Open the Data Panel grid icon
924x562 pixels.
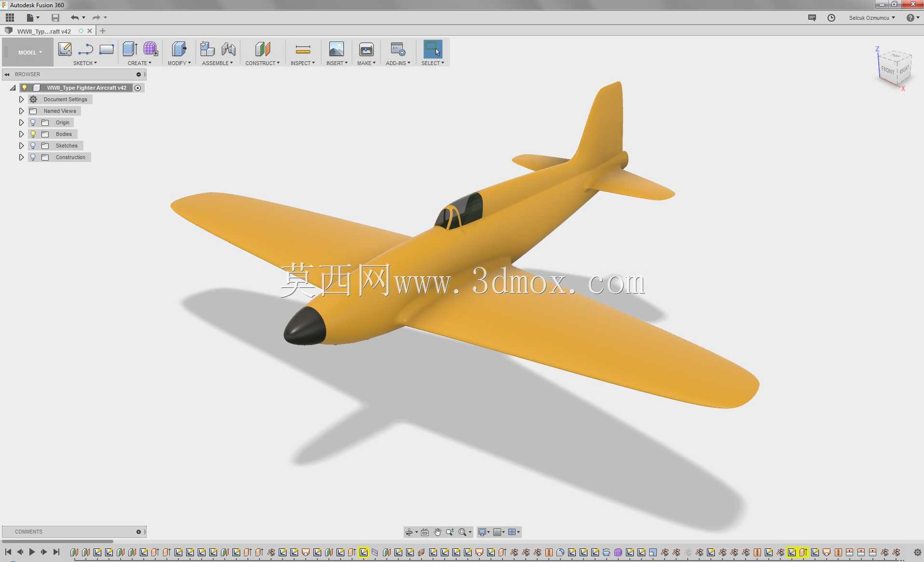10,18
